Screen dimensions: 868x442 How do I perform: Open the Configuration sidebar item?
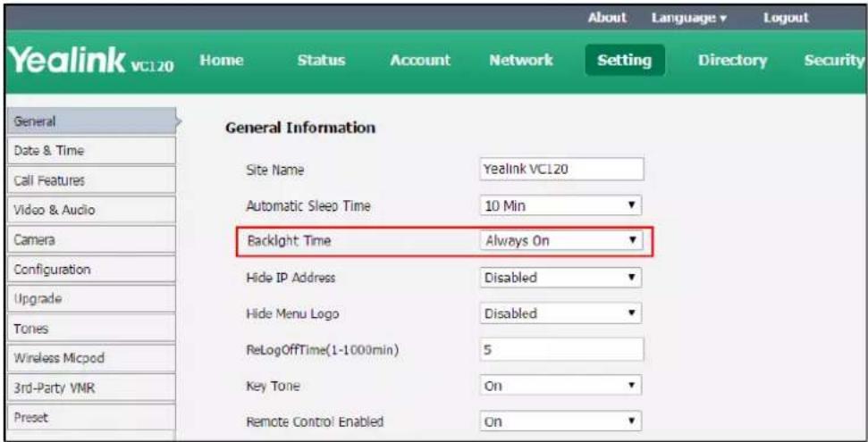[x=91, y=270]
